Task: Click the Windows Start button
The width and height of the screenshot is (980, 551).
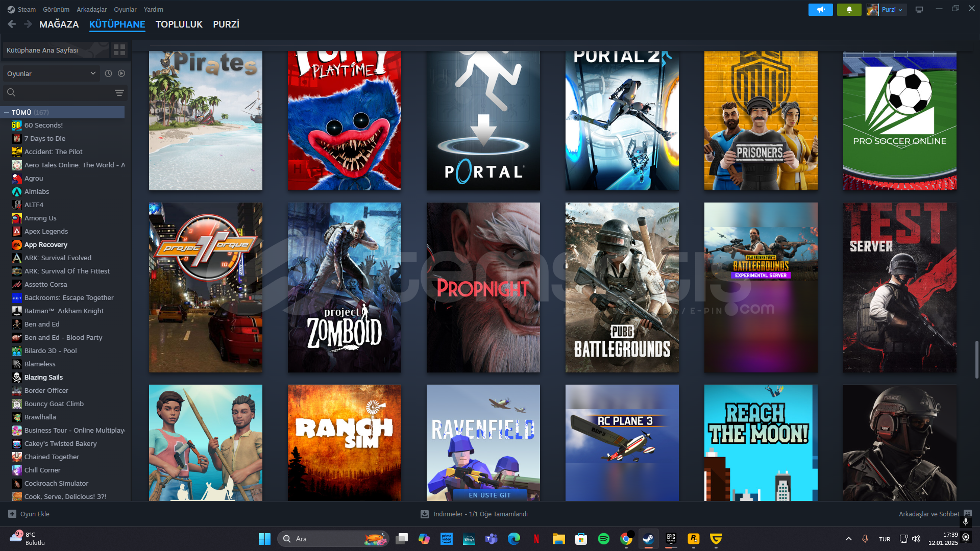Action: (x=265, y=539)
